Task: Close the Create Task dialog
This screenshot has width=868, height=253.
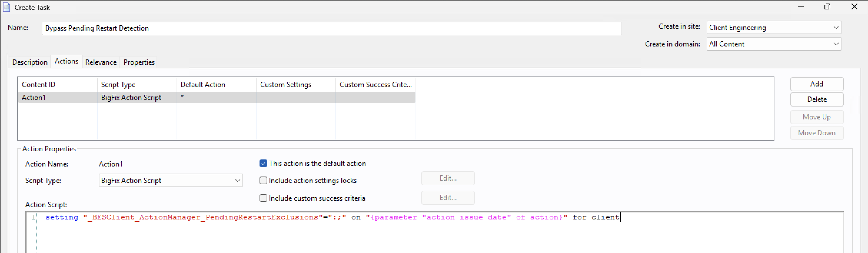Action: [x=854, y=7]
